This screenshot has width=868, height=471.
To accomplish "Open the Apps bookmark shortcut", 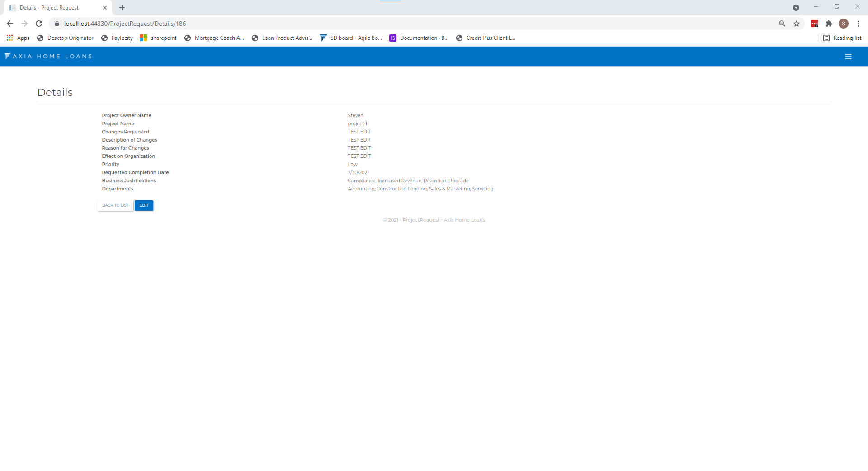I will [18, 38].
